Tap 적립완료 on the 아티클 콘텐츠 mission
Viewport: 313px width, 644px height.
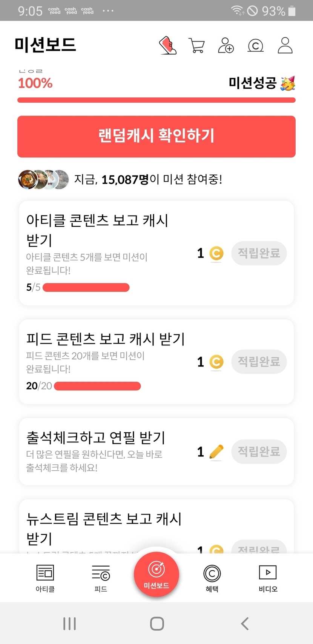(x=259, y=253)
